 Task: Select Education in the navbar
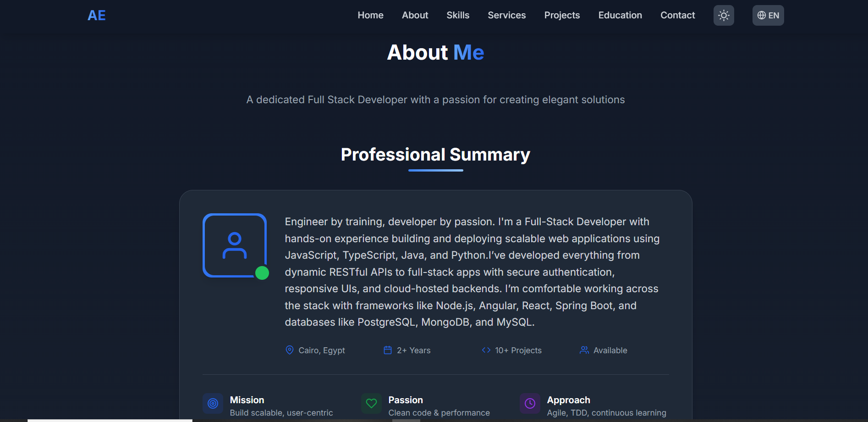620,15
